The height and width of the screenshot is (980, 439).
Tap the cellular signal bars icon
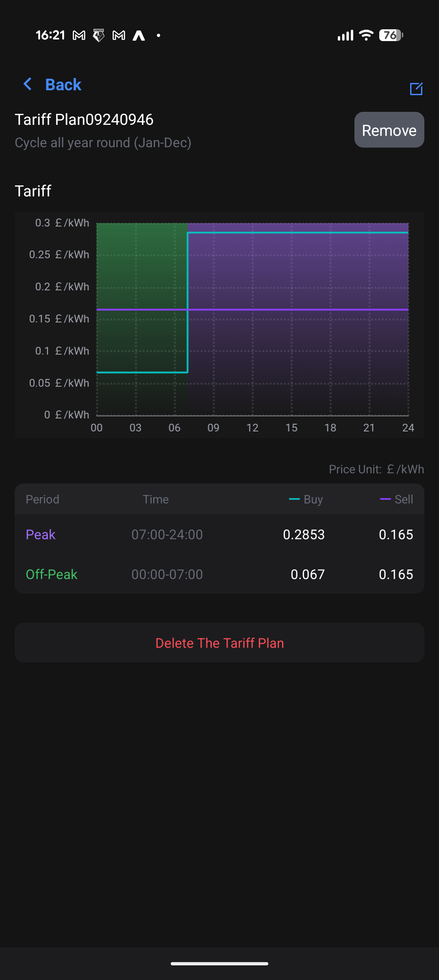coord(346,36)
